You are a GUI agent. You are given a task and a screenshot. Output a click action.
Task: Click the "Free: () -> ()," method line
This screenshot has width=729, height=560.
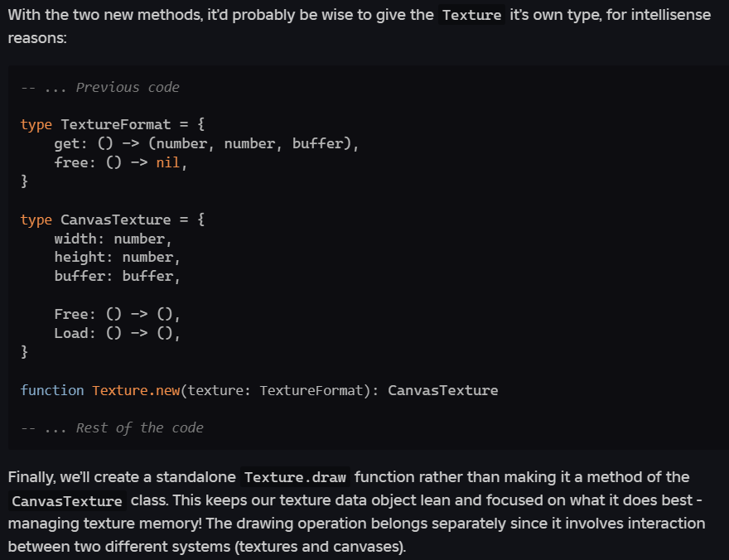point(117,314)
